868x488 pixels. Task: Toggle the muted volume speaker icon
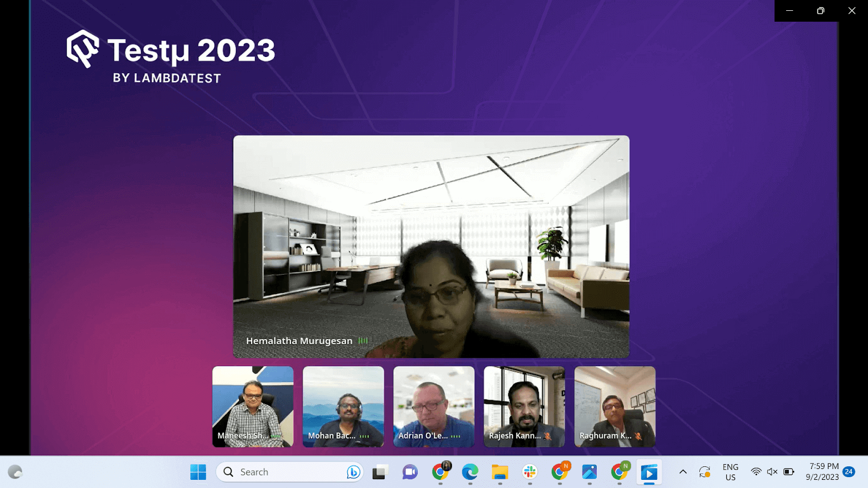coord(772,472)
